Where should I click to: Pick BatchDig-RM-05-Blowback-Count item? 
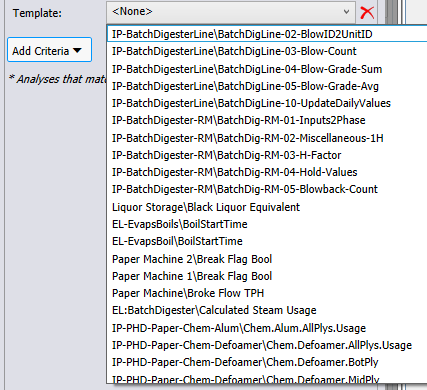(267, 189)
